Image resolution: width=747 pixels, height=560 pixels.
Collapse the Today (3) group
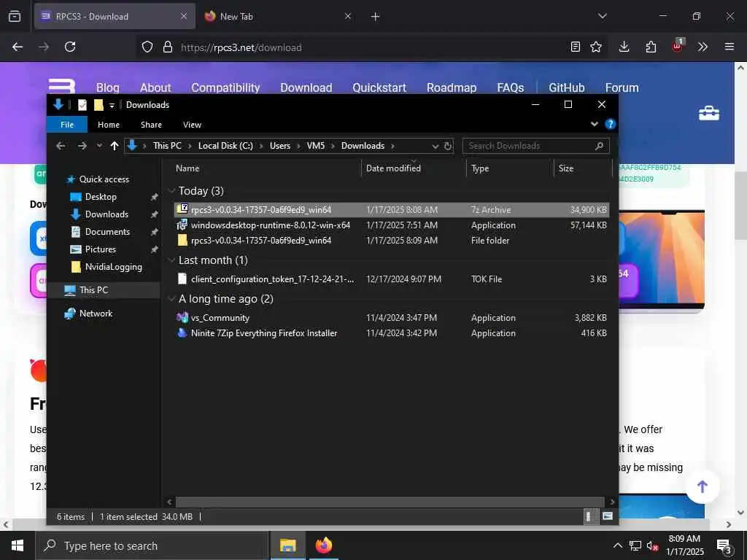point(171,190)
